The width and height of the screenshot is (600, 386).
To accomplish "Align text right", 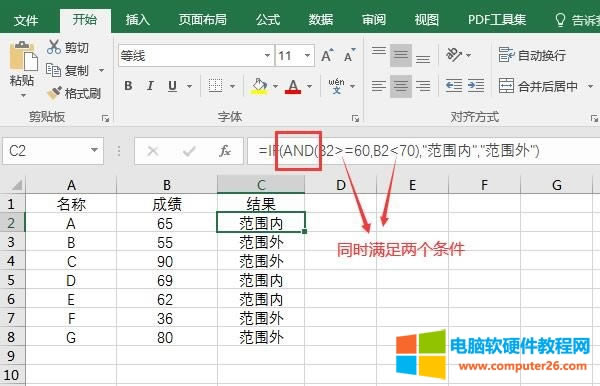I will coord(423,86).
